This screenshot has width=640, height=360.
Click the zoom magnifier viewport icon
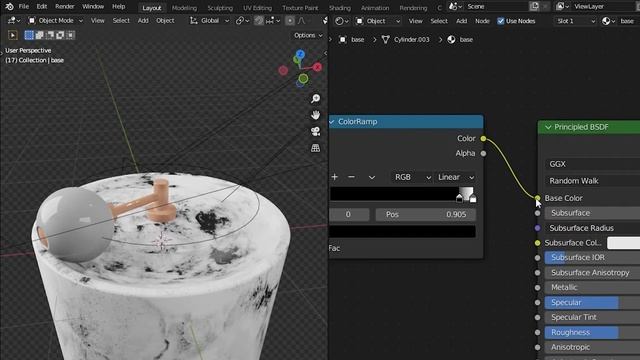tap(315, 99)
